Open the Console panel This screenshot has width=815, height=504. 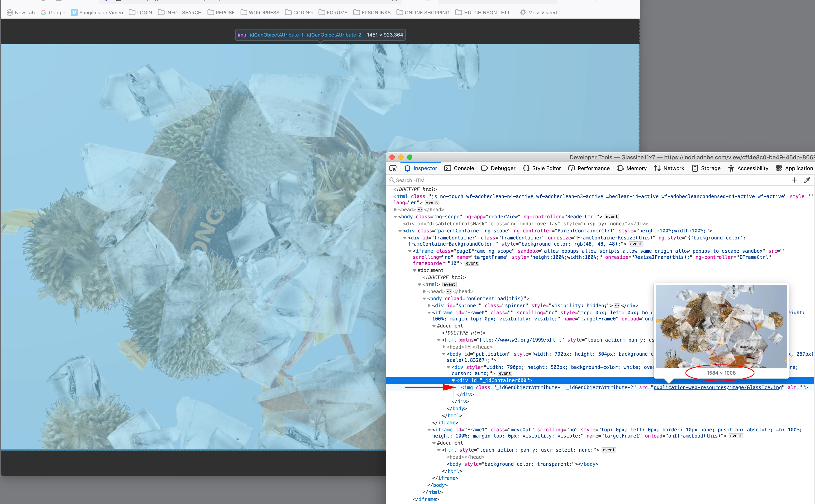pos(459,168)
